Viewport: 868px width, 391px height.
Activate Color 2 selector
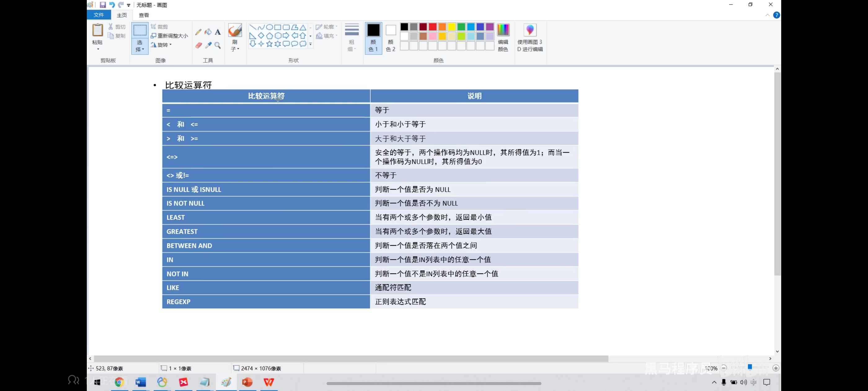click(x=391, y=38)
